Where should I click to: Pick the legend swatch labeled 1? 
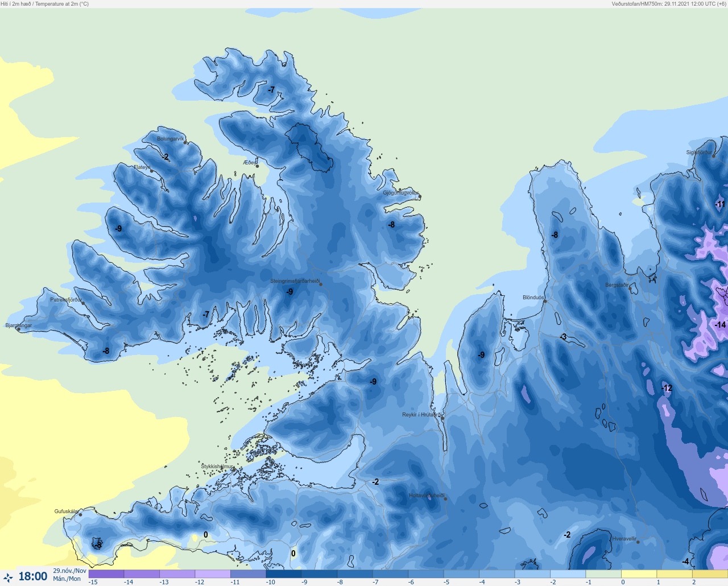coord(675,575)
